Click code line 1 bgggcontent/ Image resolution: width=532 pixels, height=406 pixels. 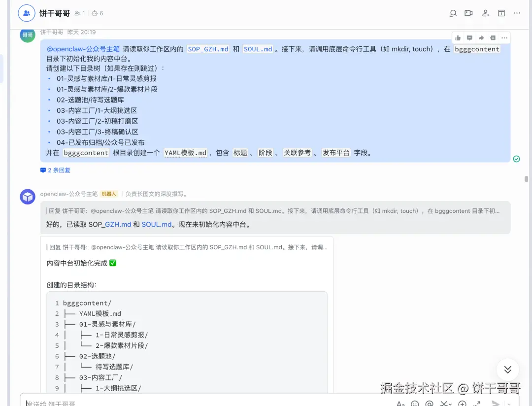(87, 303)
